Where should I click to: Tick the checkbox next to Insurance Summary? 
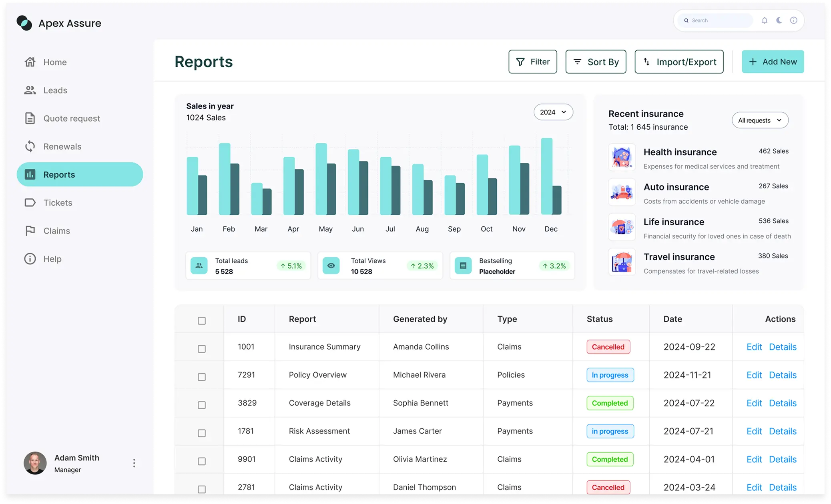coord(202,348)
